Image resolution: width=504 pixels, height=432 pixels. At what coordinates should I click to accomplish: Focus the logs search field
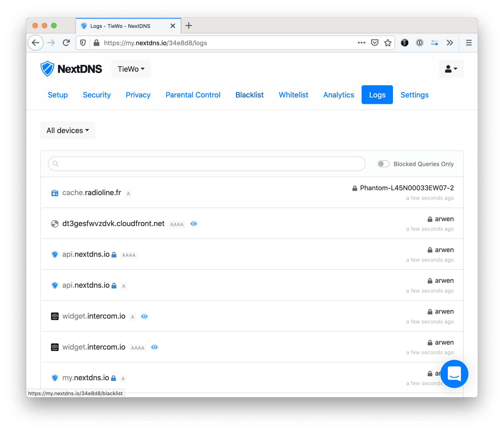[x=207, y=164]
